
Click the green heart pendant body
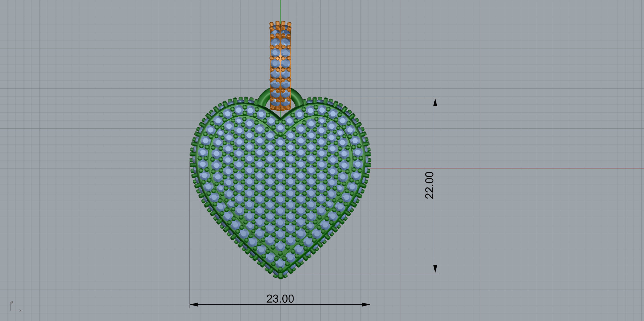pos(280,188)
